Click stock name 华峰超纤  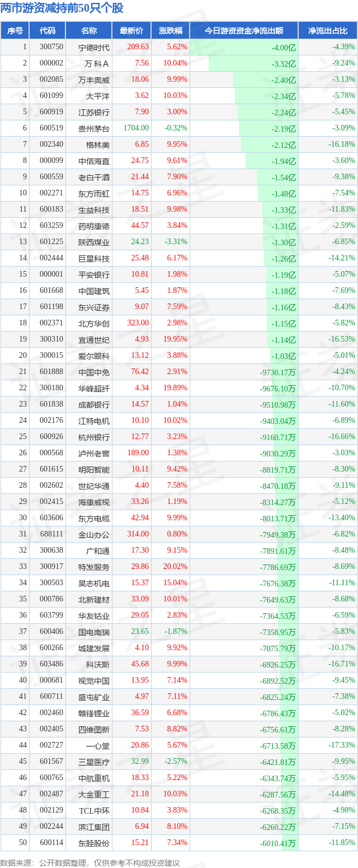click(x=95, y=389)
